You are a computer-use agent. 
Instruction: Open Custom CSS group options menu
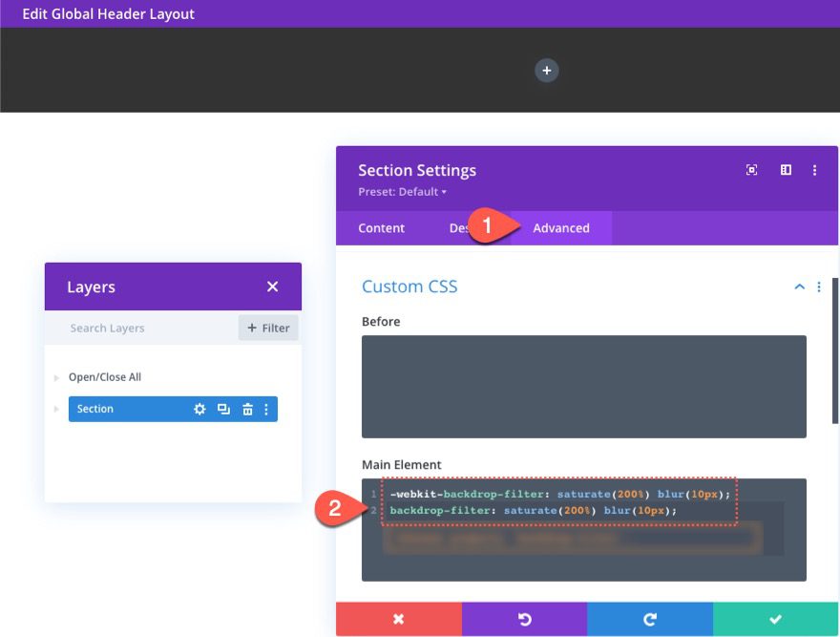point(819,287)
